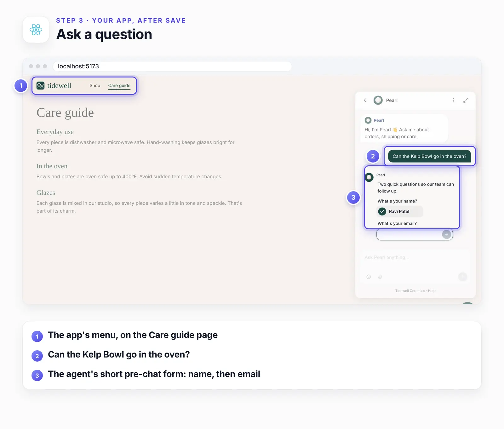Click the 'What's your email?' prompt text
This screenshot has height=429, width=504.
pyautogui.click(x=397, y=223)
